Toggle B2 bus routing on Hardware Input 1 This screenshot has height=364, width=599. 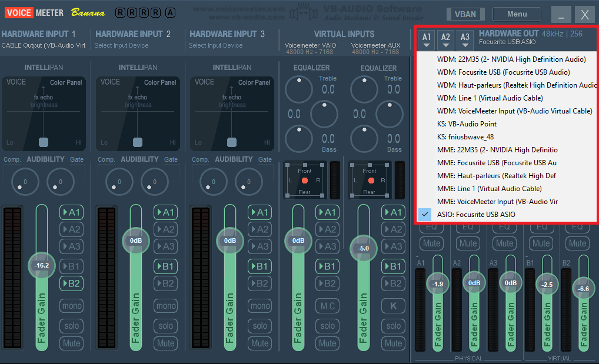click(72, 283)
